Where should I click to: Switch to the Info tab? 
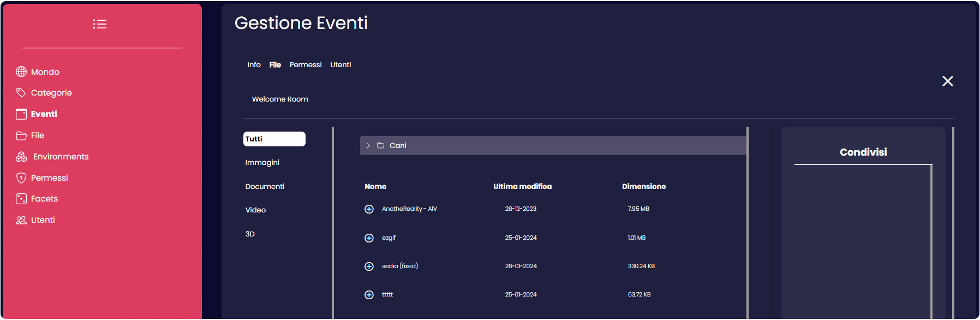(x=254, y=64)
